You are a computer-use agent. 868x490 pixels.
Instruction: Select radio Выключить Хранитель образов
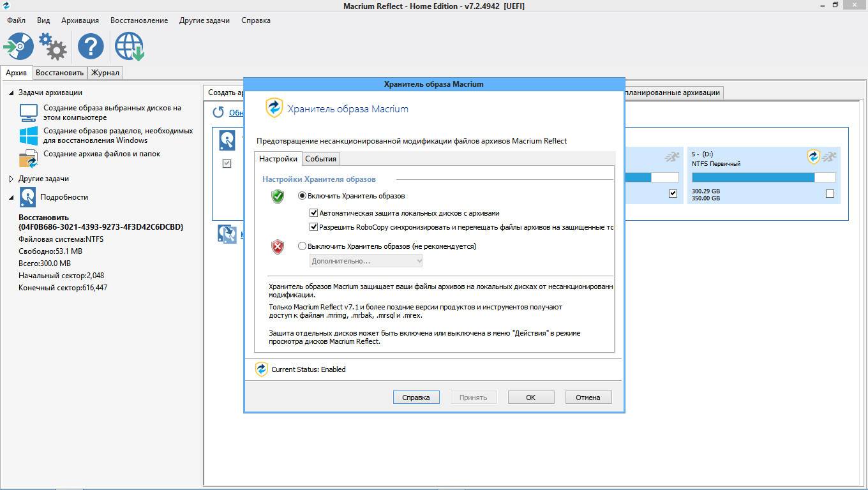303,246
